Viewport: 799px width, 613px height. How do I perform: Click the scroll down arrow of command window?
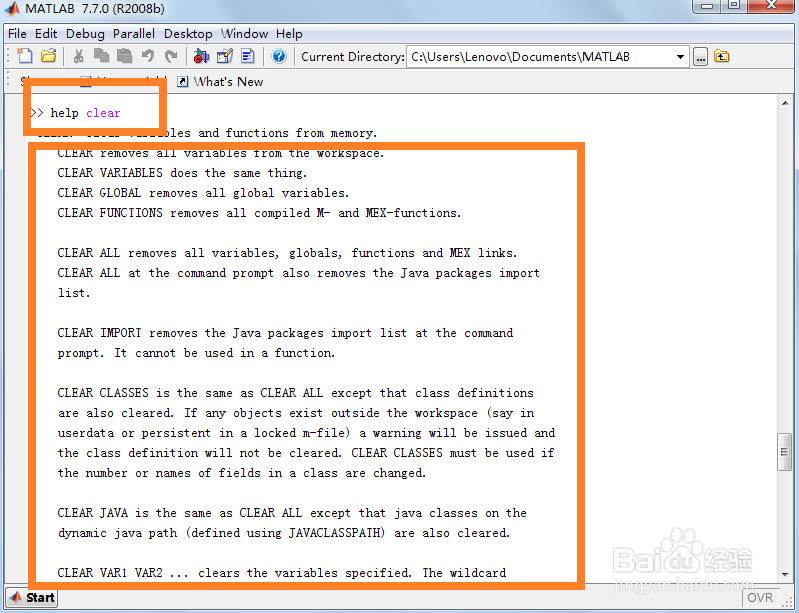pos(784,574)
